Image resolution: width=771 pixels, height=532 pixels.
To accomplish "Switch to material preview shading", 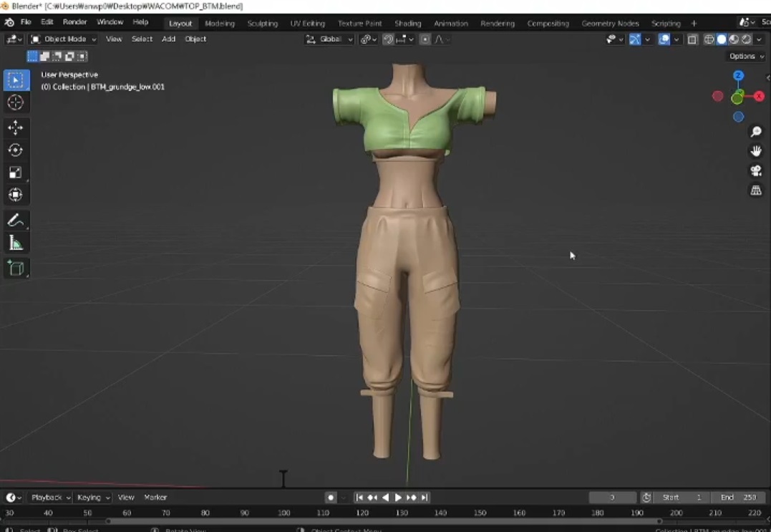I will 734,39.
